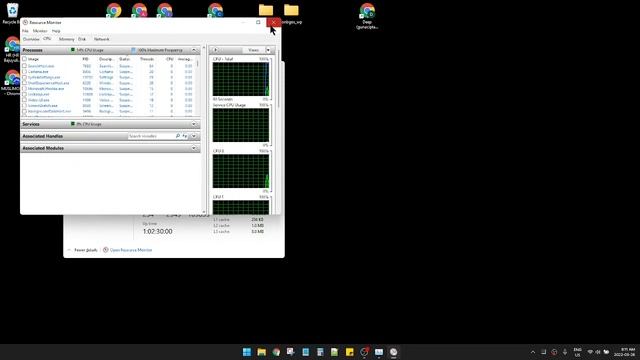
Task: Switch to the Disk tab
Action: click(x=82, y=39)
